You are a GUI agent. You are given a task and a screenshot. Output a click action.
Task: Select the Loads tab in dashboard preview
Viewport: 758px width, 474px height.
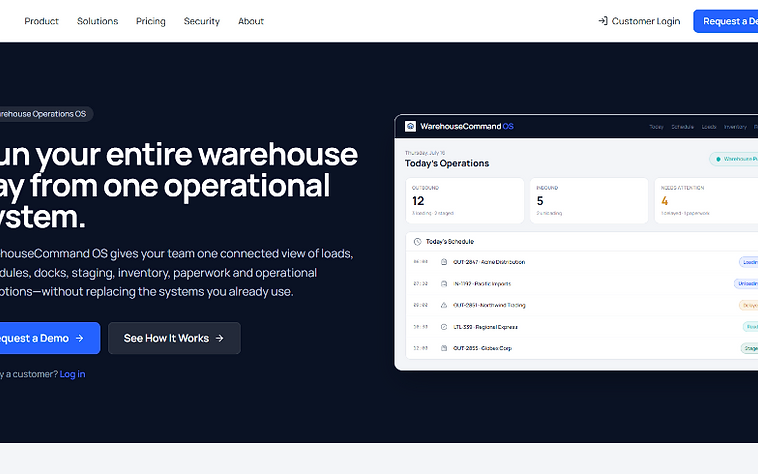click(x=709, y=127)
